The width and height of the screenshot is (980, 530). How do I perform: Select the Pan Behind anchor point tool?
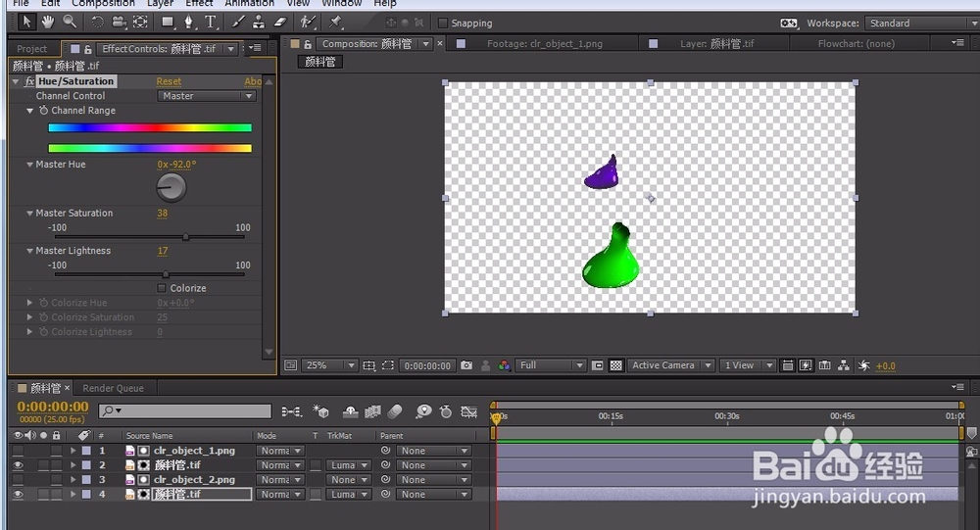pos(140,23)
